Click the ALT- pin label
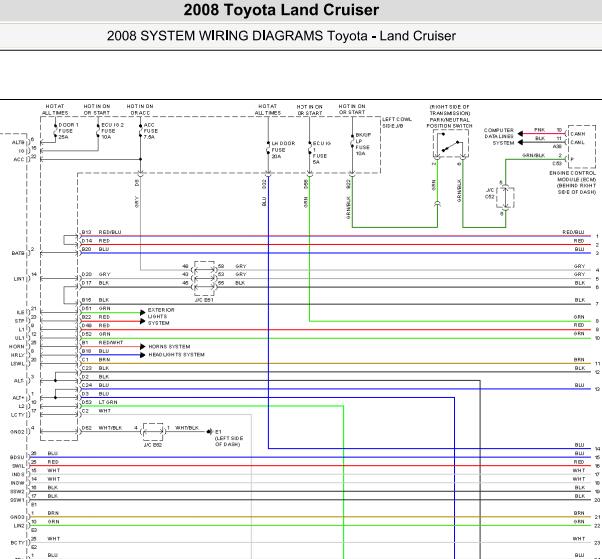 (19, 381)
